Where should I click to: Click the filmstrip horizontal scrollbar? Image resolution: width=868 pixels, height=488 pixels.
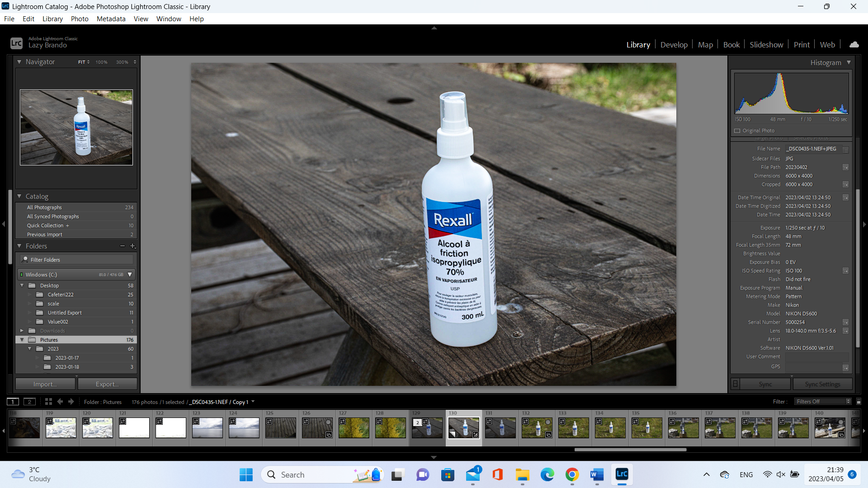pos(630,450)
